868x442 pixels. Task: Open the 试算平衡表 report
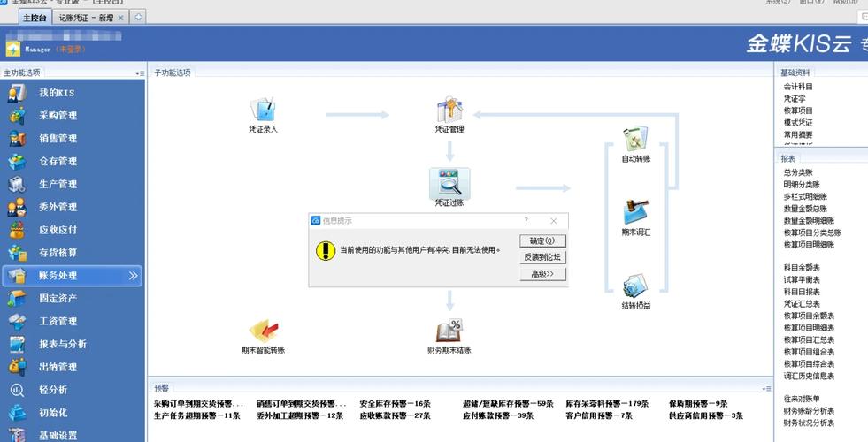tap(802, 280)
